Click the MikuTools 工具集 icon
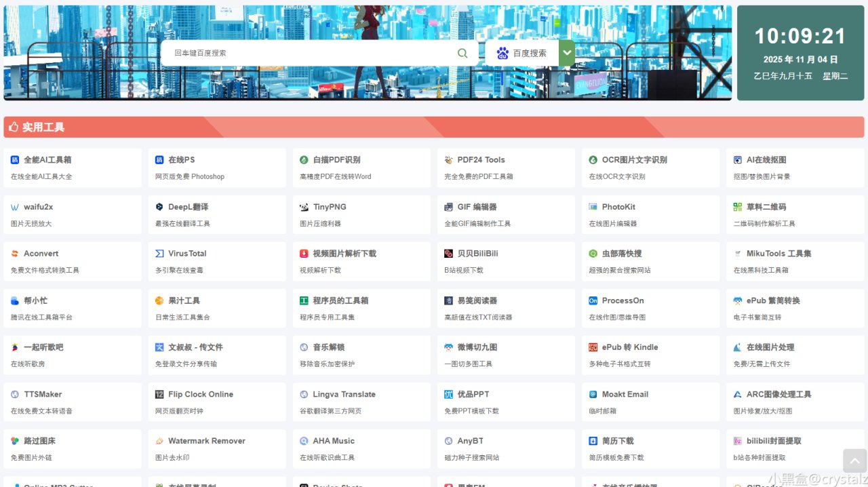This screenshot has width=868, height=487. coord(738,254)
